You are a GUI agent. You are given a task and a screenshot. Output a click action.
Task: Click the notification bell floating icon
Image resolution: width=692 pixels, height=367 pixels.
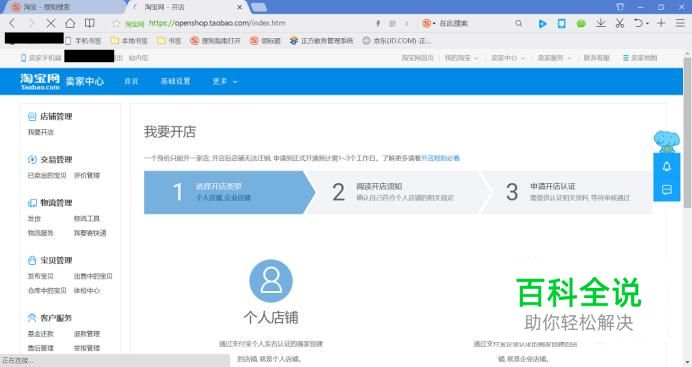click(667, 166)
